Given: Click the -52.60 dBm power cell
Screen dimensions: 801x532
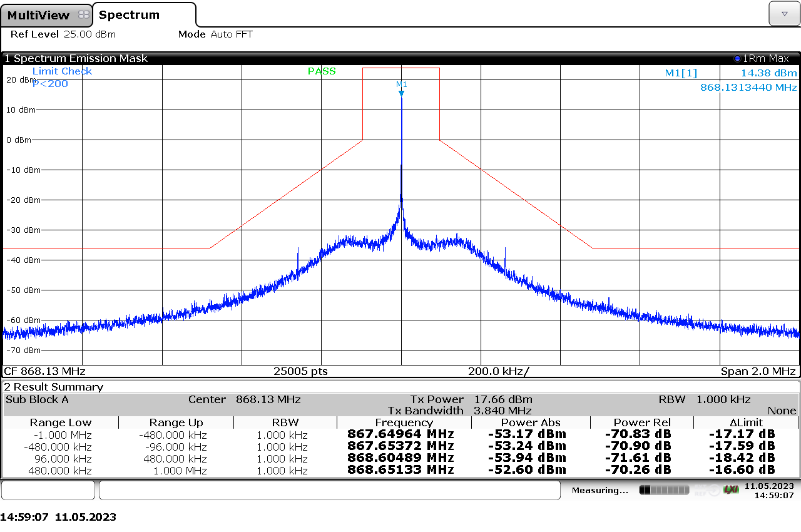Looking at the screenshot, I should pyautogui.click(x=527, y=470).
